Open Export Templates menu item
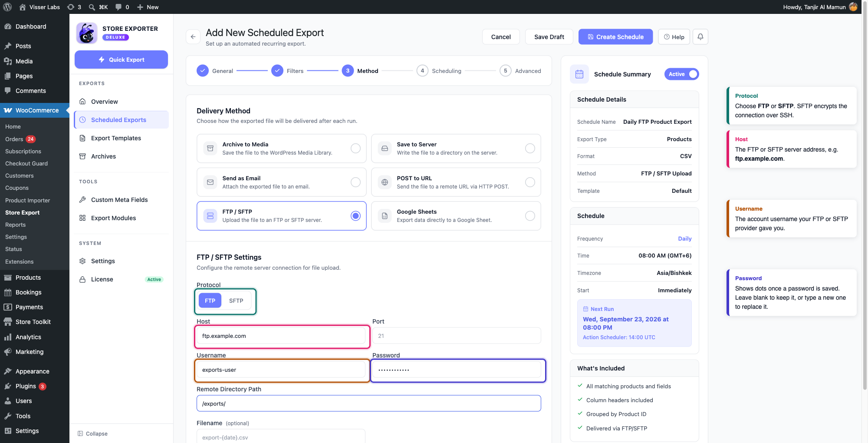This screenshot has width=868, height=443. pos(122,138)
